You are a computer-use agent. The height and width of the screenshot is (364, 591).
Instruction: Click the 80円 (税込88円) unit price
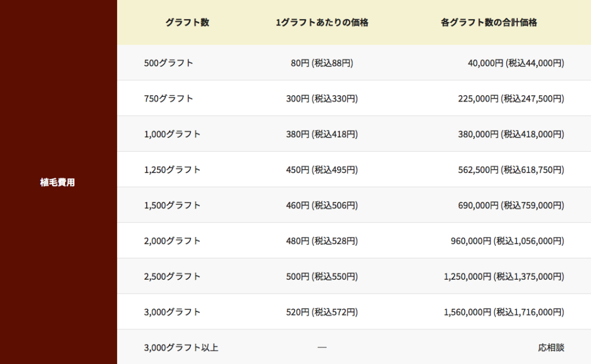pos(322,63)
